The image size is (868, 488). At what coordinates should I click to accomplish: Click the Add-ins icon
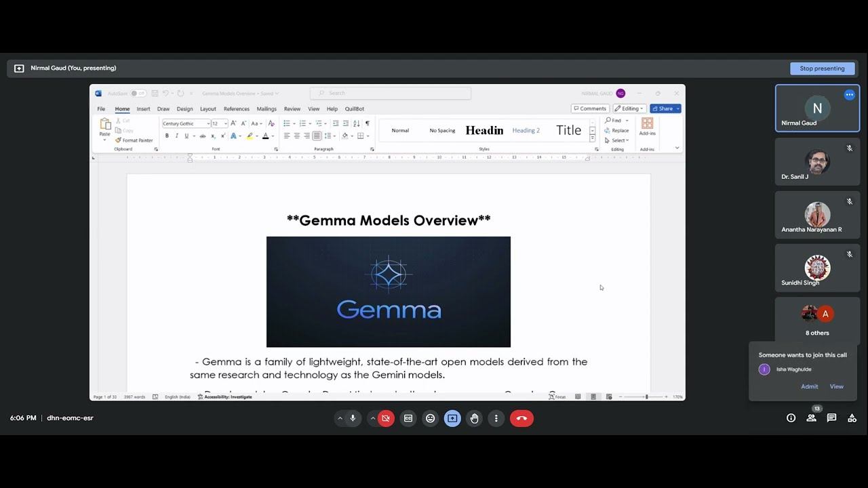(647, 123)
